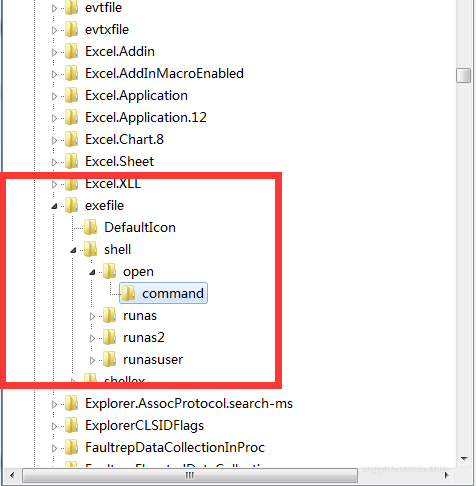The image size is (476, 486).
Task: Collapse the exefile key
Action: coord(54,206)
